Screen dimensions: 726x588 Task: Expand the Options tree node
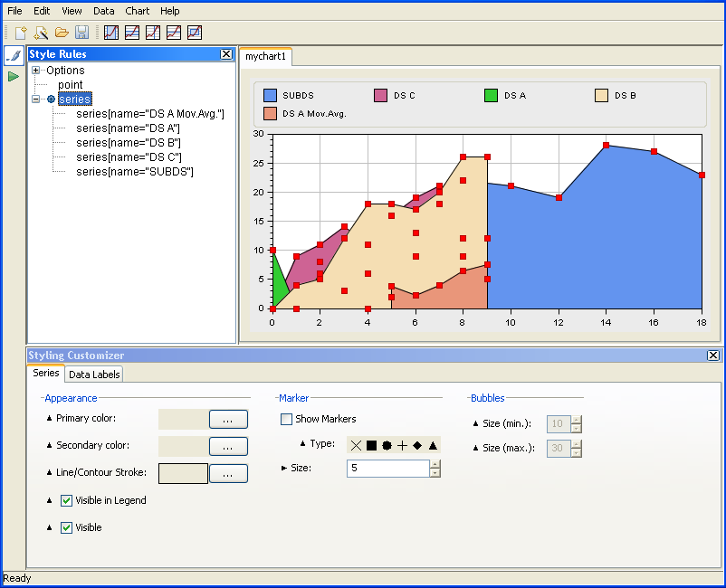[x=36, y=71]
